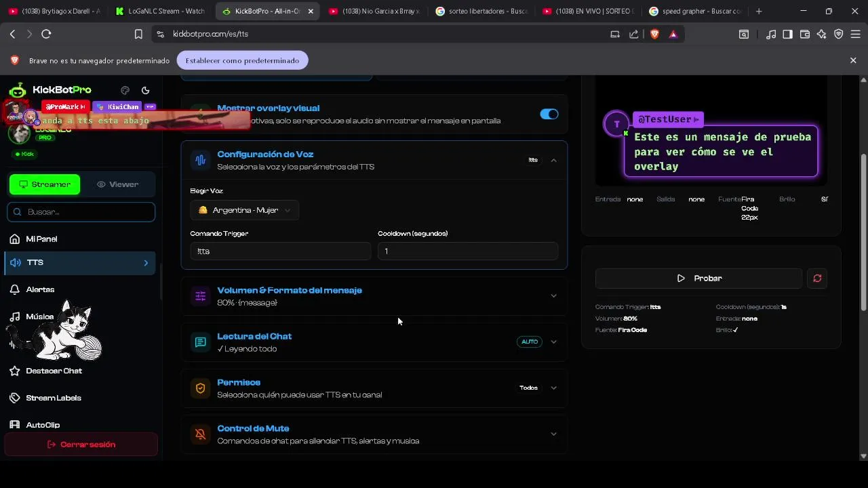Open the sidebar panel toggle icon
The height and width of the screenshot is (488, 868).
pyautogui.click(x=787, y=34)
